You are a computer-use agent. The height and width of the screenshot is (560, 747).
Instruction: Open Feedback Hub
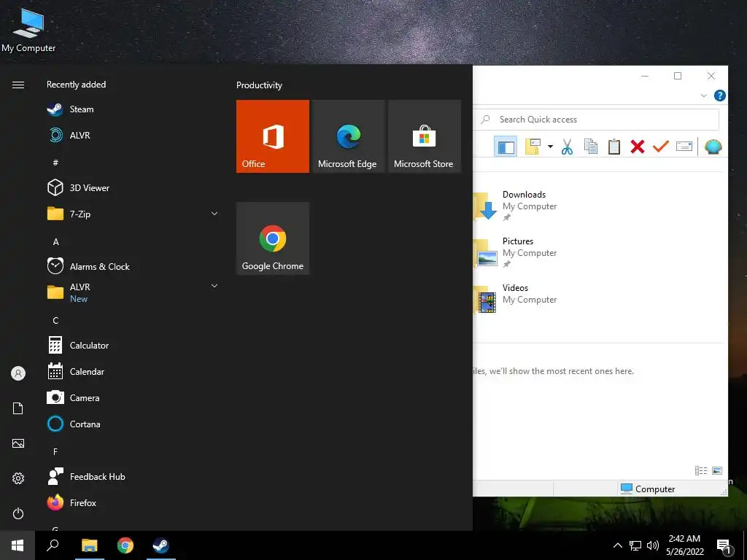(x=133, y=476)
